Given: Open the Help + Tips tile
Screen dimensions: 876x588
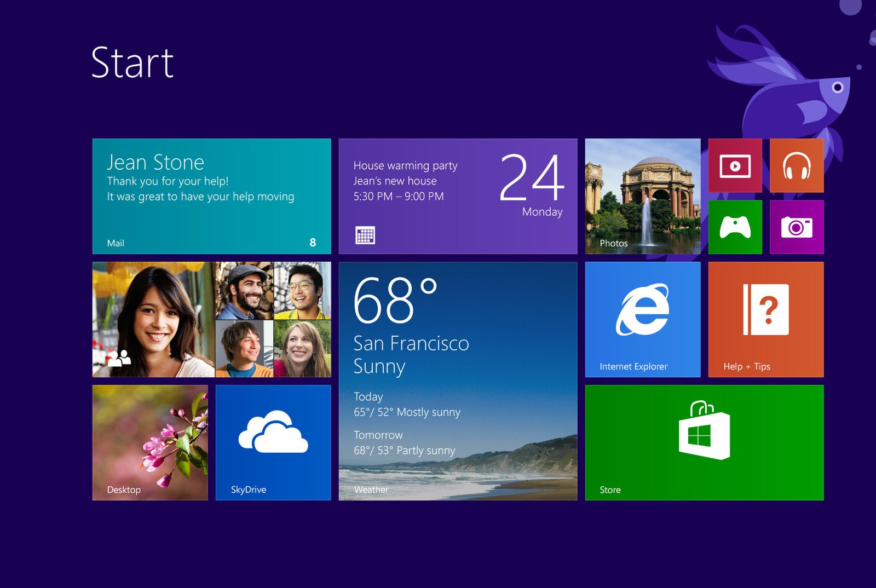Looking at the screenshot, I should click(x=766, y=319).
